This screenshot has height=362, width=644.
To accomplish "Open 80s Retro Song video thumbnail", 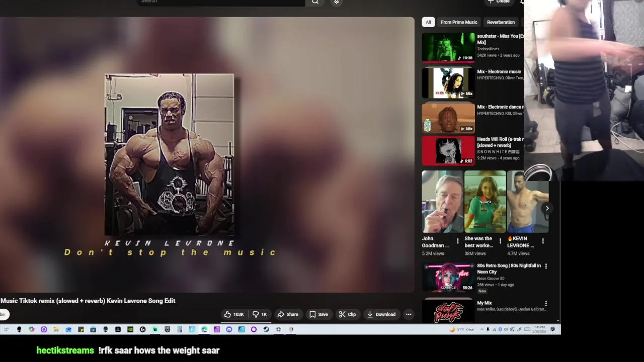I will (x=448, y=277).
